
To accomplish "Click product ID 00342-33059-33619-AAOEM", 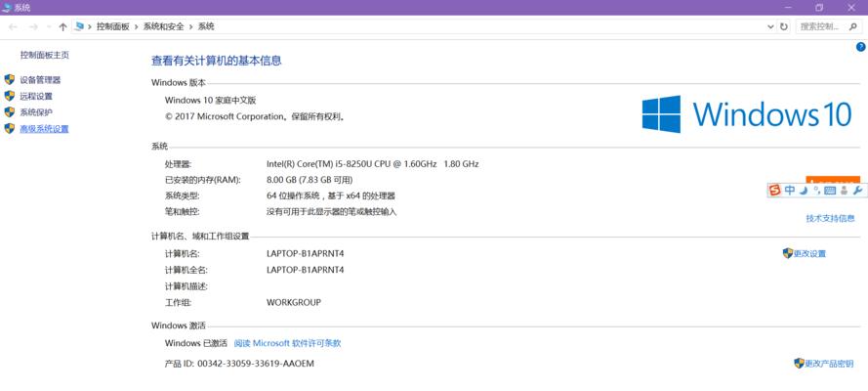I will 256,364.
